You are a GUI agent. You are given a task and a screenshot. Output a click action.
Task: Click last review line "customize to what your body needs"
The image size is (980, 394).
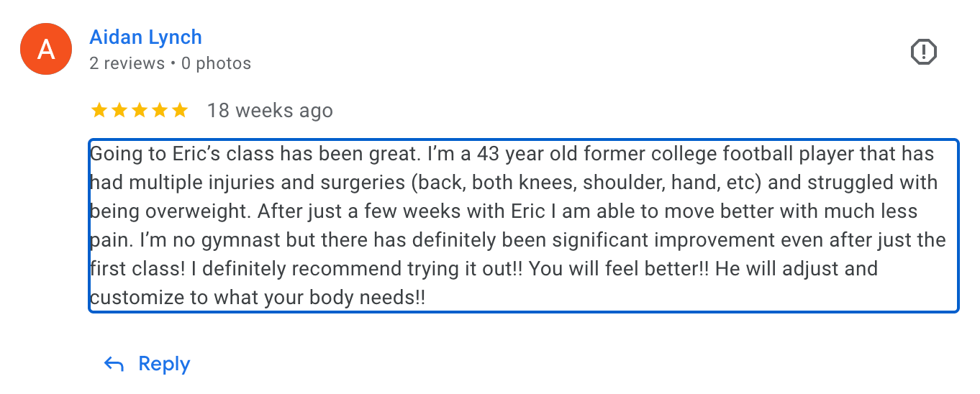click(x=258, y=298)
